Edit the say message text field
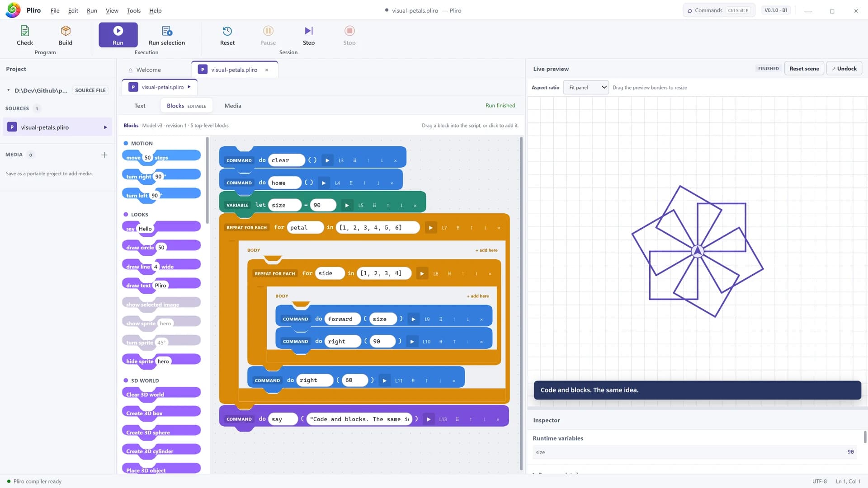The width and height of the screenshot is (868, 488). (359, 419)
